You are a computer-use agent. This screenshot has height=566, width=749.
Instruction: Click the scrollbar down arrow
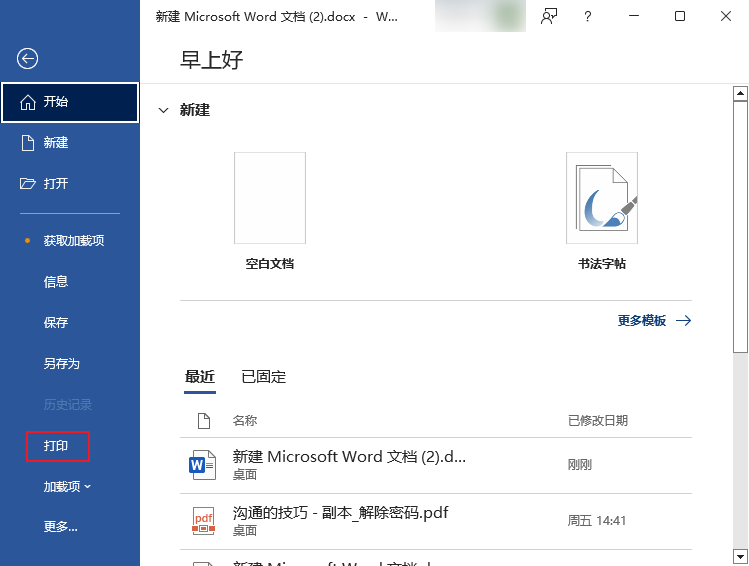tap(740, 557)
